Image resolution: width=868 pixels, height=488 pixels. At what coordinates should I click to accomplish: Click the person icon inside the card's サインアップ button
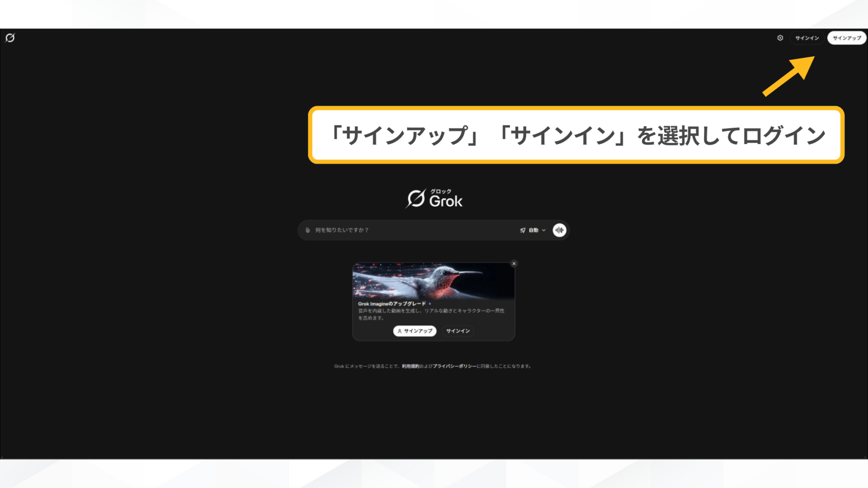400,331
